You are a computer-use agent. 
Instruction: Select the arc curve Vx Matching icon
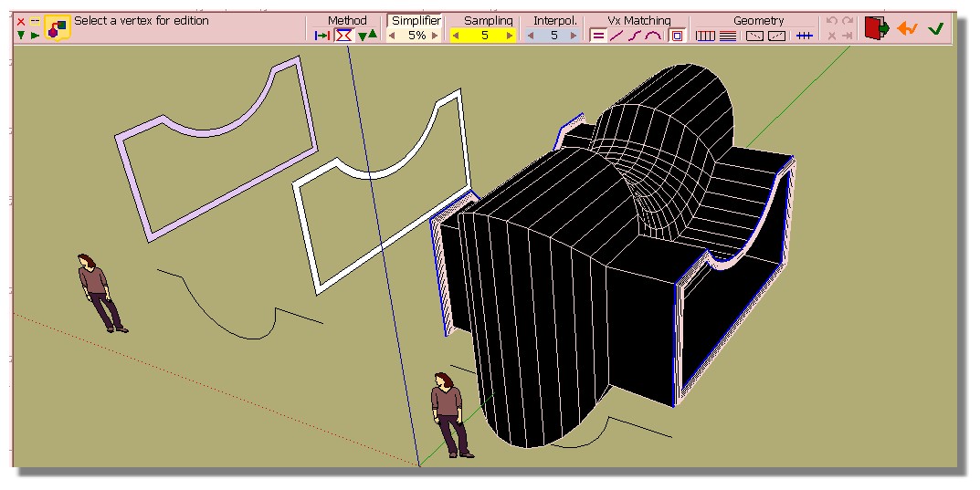coord(653,36)
